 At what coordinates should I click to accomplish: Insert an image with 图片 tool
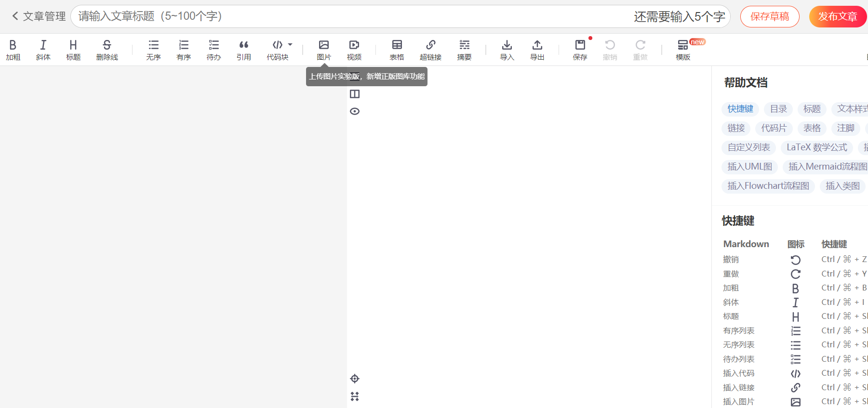click(x=324, y=50)
